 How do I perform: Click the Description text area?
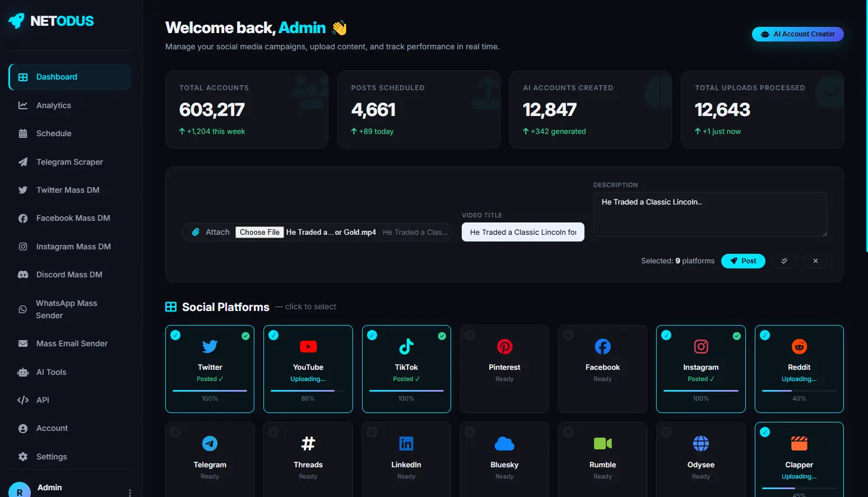pos(711,215)
